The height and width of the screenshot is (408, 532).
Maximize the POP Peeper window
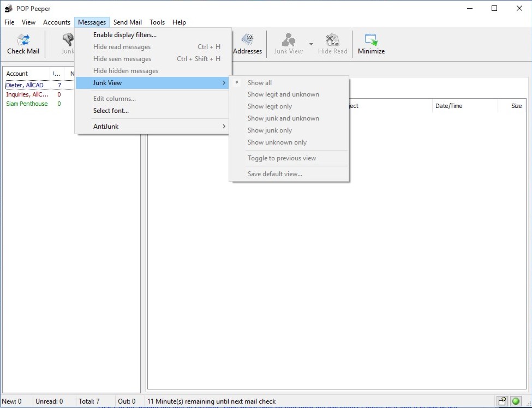(494, 9)
